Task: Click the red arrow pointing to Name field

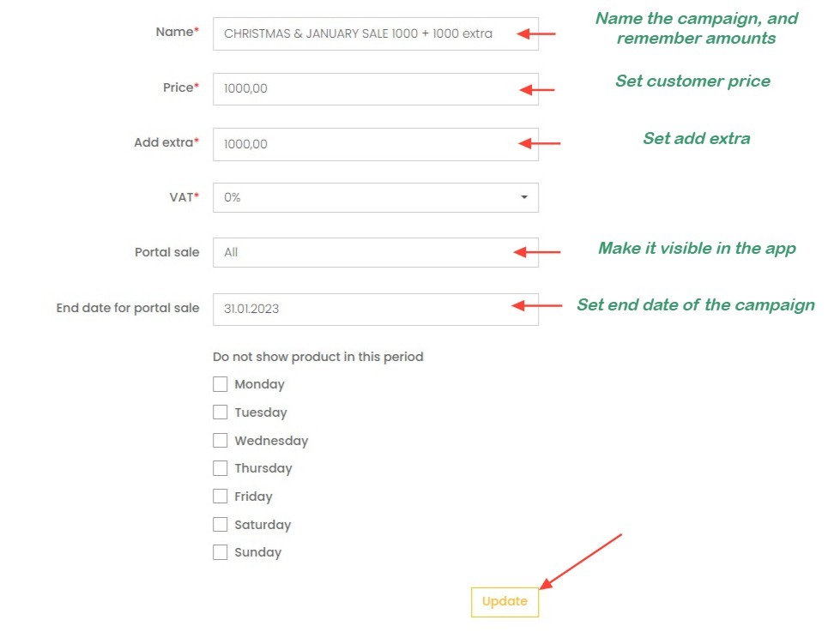Action: [536, 34]
